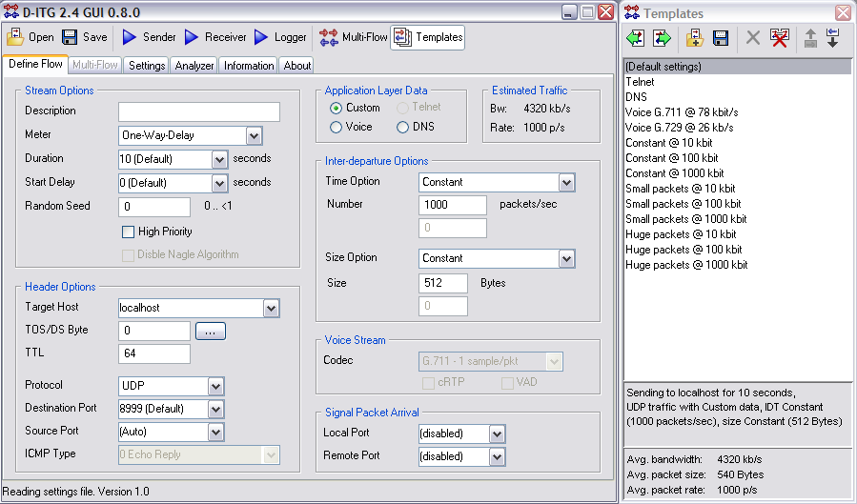This screenshot has height=504, width=857.
Task: Select the DNS application data radio button
Action: [x=403, y=128]
